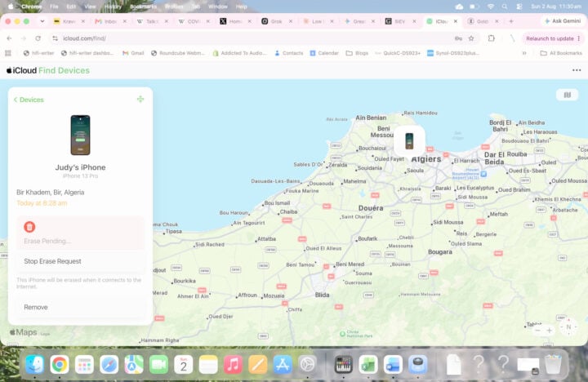588x382 pixels.
Task: Open Microsoft Word from the Dock
Action: click(393, 364)
